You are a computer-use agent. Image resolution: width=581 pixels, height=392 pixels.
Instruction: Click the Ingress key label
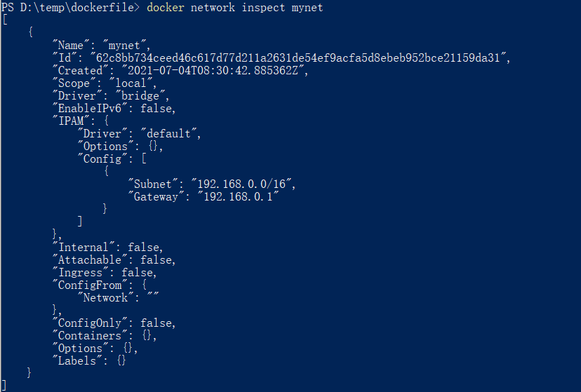81,273
